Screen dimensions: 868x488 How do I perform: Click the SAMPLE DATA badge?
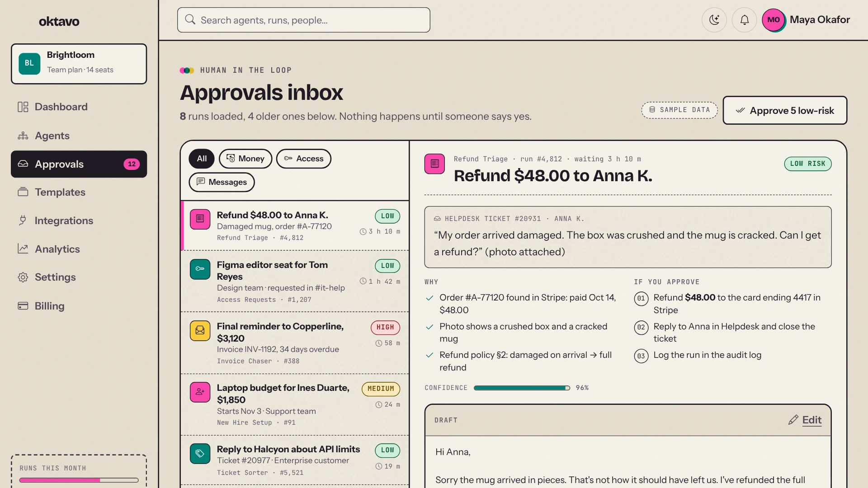[679, 110]
